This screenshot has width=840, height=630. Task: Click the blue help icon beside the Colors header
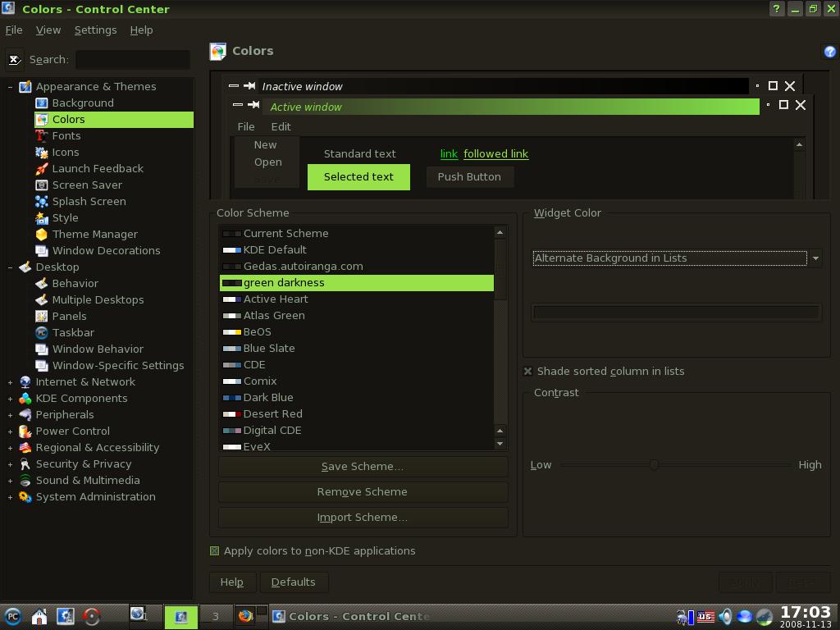click(829, 52)
